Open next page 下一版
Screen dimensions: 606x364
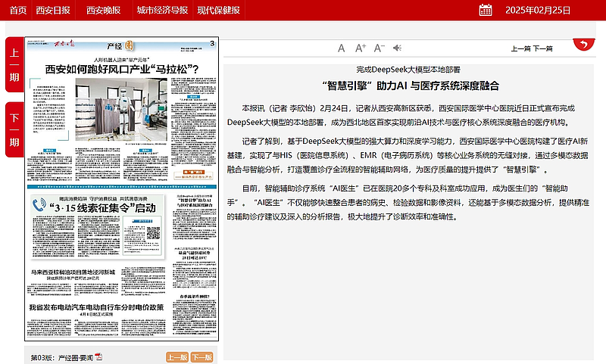point(202,357)
